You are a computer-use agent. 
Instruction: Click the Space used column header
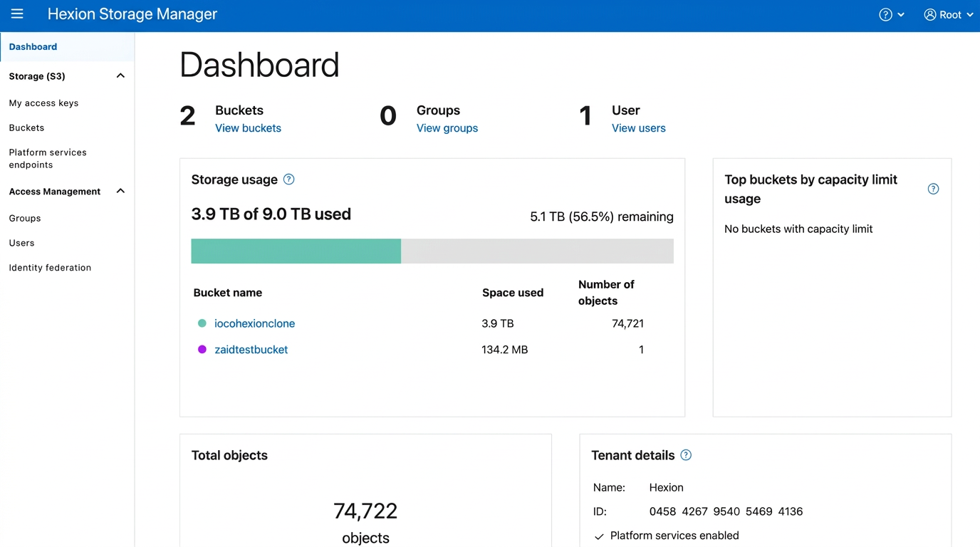click(513, 293)
